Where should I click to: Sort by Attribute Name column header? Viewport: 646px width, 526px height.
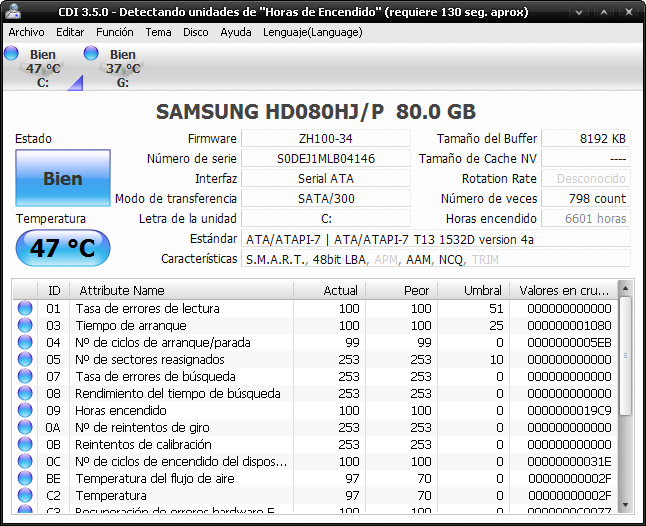(181, 290)
